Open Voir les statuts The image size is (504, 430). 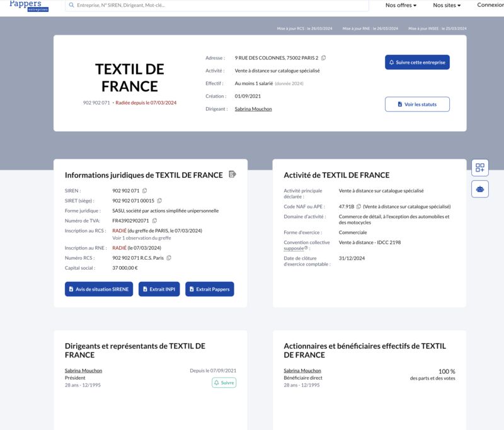[x=417, y=104]
